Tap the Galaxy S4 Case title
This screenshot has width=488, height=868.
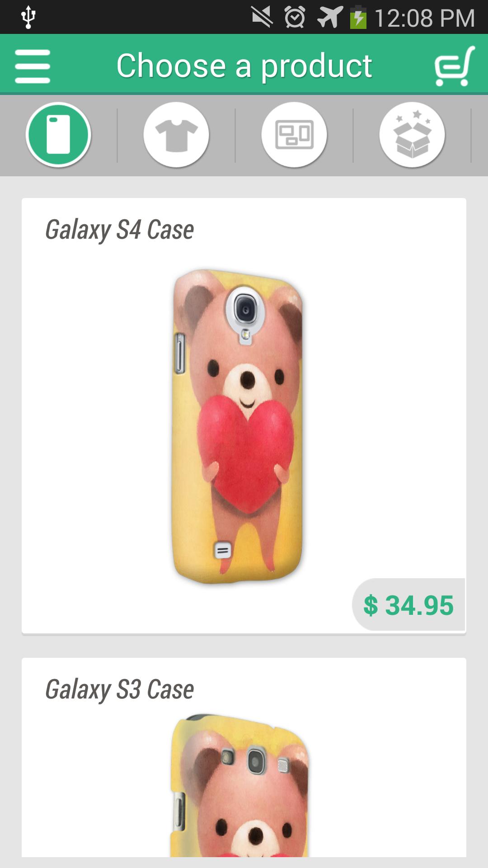(120, 230)
